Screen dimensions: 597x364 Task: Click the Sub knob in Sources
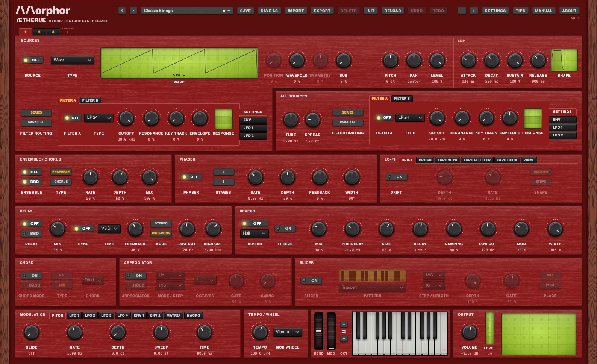pos(343,60)
